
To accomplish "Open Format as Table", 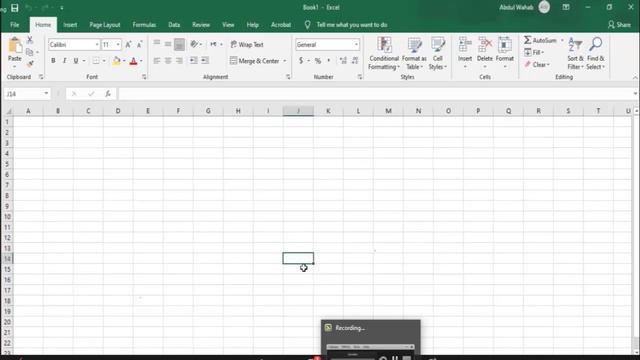I will [414, 53].
